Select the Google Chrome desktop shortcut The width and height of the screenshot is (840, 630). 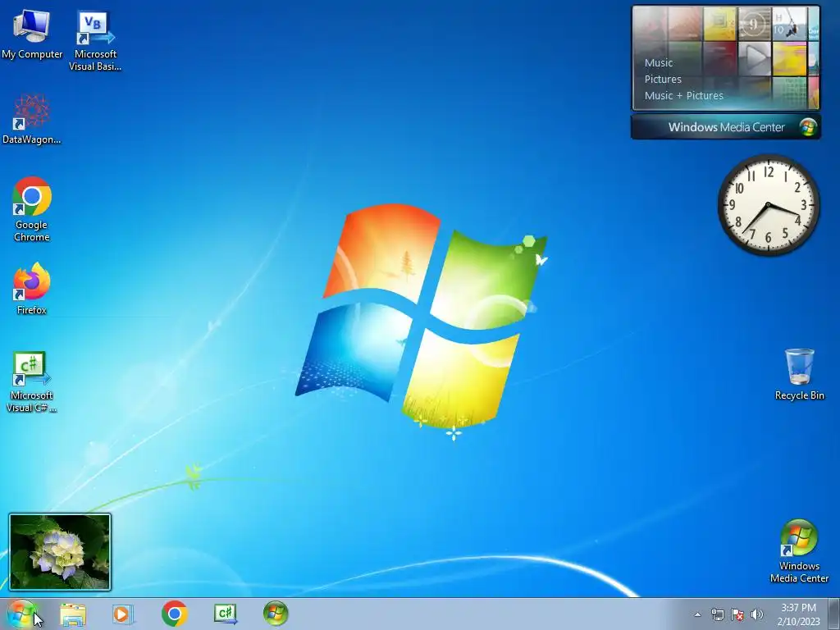[x=32, y=209]
